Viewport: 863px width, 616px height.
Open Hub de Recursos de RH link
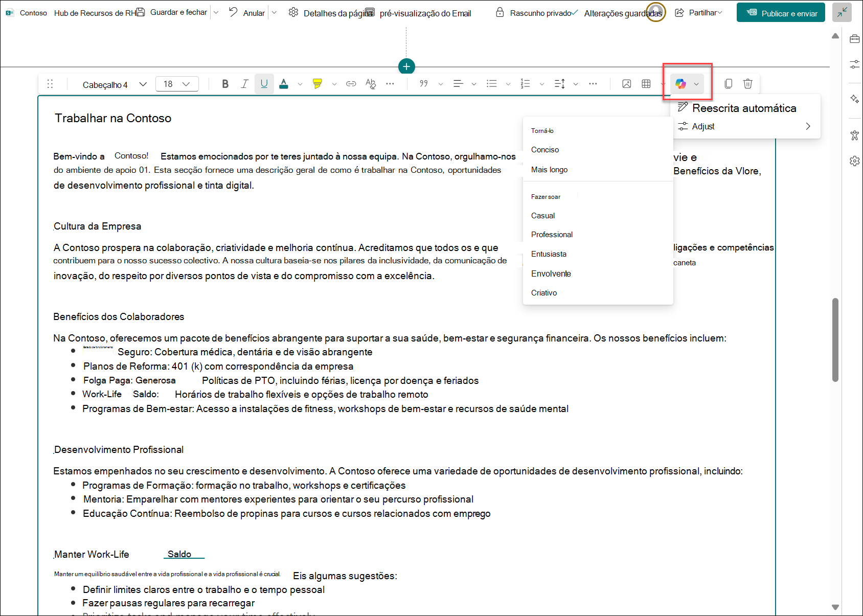coord(95,13)
